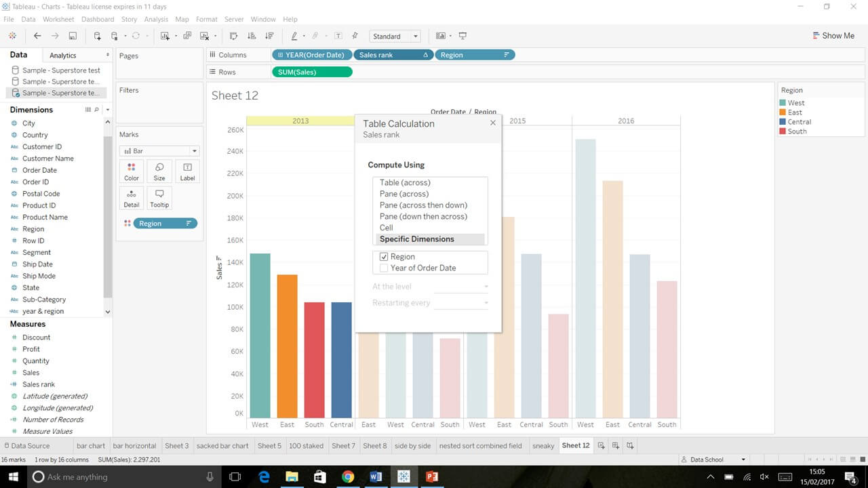Click the Swap rows and columns icon
The image size is (868, 488).
point(234,36)
